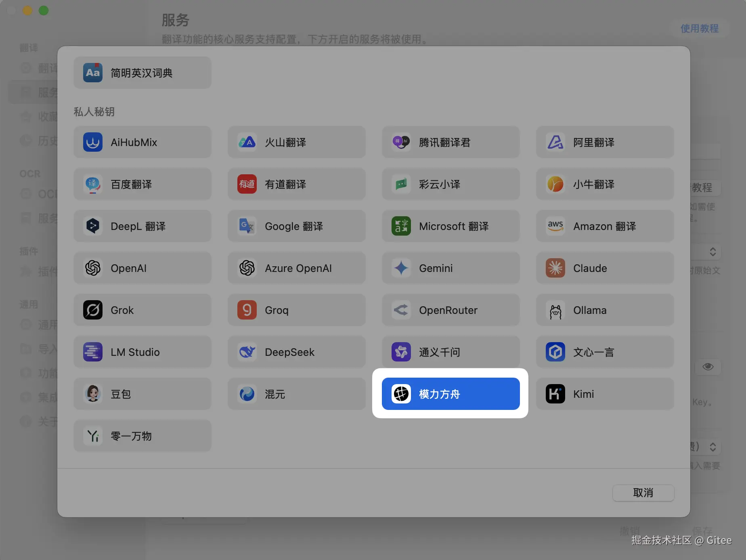Pick the OpenRouter arrow icon
This screenshot has height=560, width=746.
(x=401, y=310)
